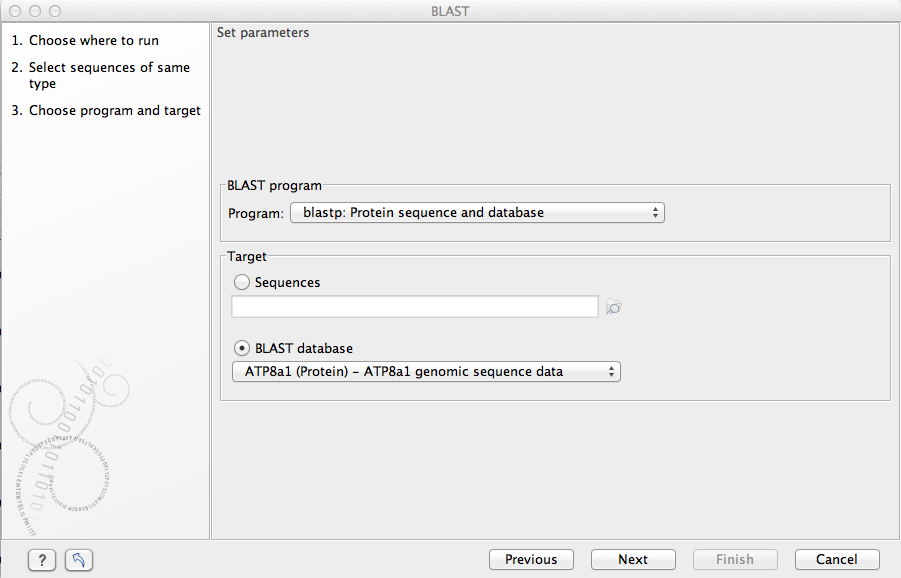Expand the ATP8a1 BLAST database dropdown
The image size is (901, 578).
coord(426,372)
